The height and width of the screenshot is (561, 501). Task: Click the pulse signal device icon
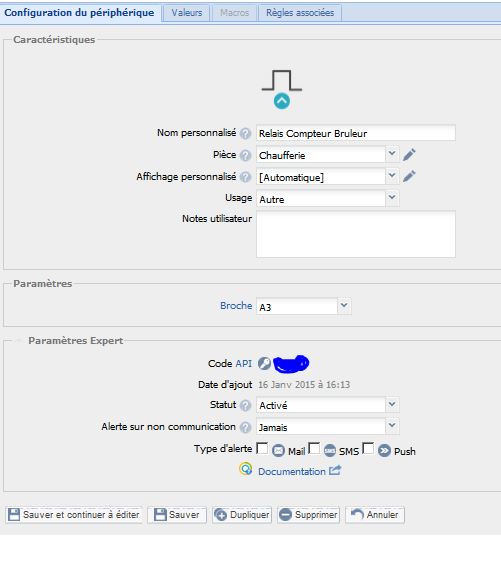point(282,80)
